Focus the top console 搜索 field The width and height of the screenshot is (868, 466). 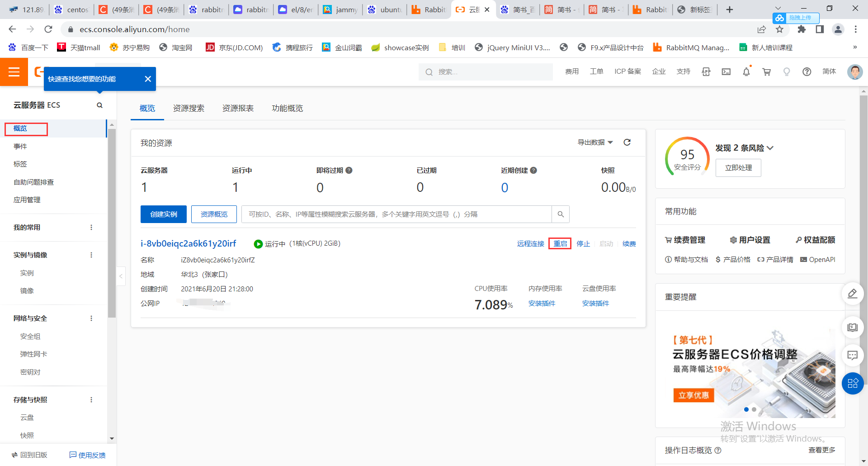486,72
